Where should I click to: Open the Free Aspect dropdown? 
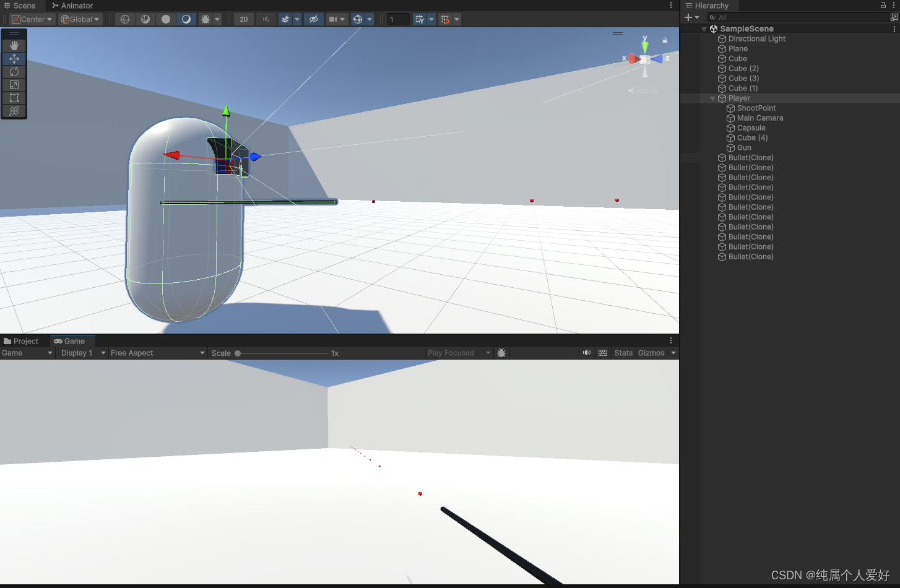pyautogui.click(x=157, y=353)
